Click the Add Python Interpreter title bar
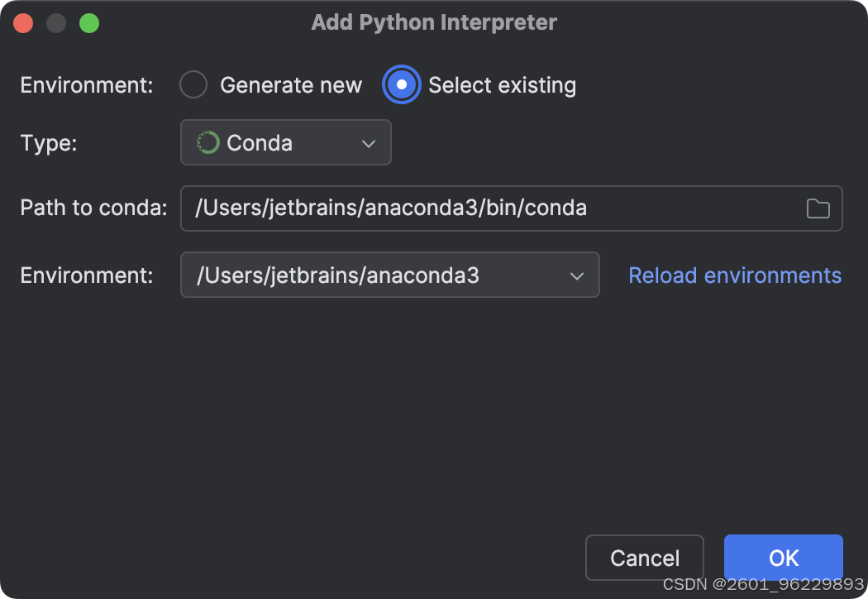Screen dimensions: 868x599 (434, 22)
